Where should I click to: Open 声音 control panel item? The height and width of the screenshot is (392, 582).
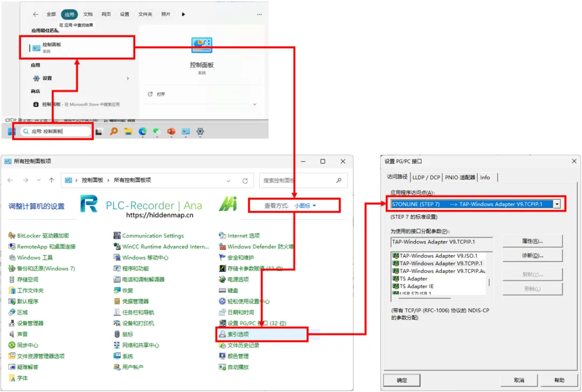[18, 334]
